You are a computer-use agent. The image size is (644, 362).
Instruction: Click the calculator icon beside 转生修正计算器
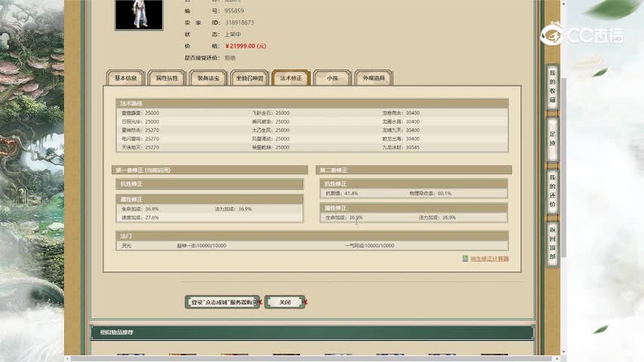(465, 259)
